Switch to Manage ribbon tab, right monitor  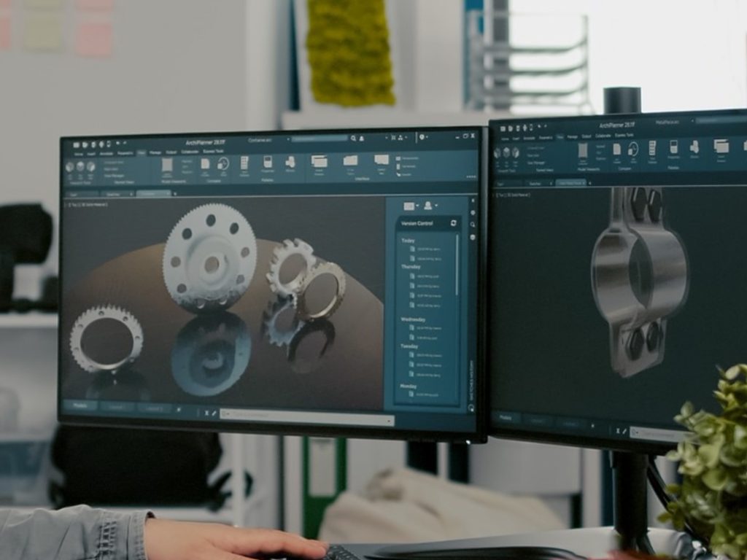point(572,136)
